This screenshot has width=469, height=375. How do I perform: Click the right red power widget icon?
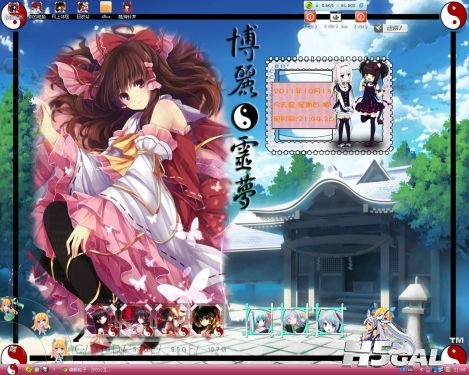pos(361,16)
